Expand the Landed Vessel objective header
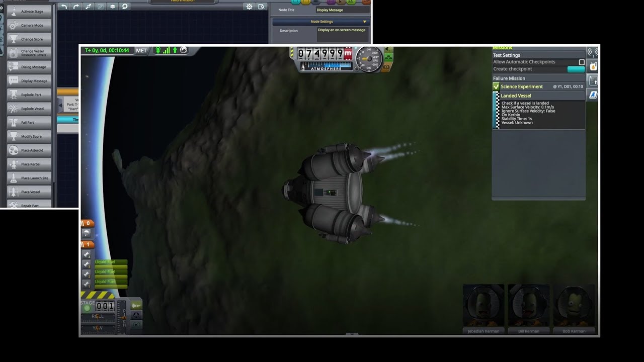The image size is (644, 362). tap(516, 96)
